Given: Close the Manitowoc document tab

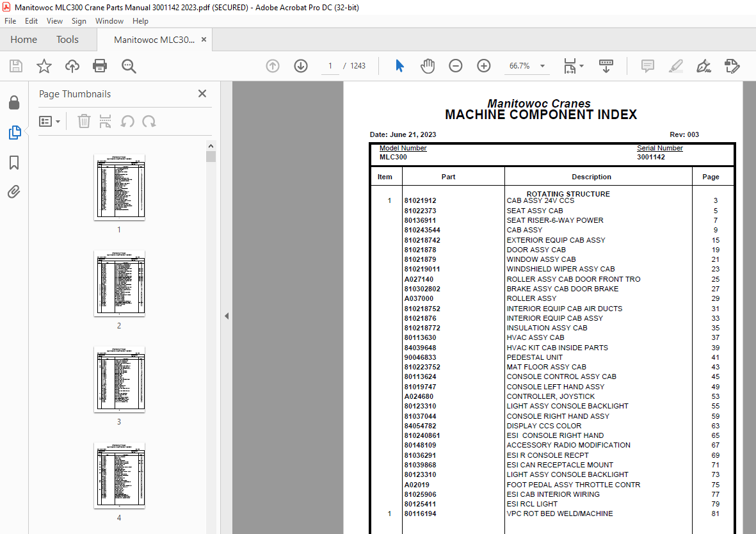Looking at the screenshot, I should (x=204, y=40).
